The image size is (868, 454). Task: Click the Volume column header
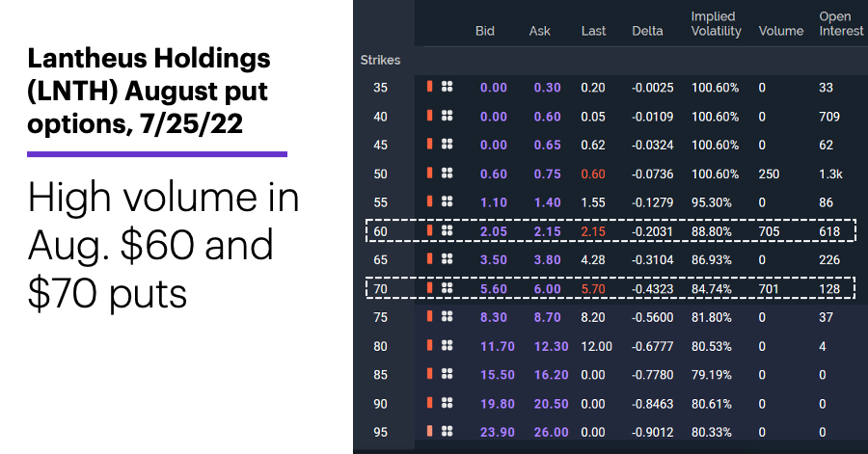[x=781, y=31]
